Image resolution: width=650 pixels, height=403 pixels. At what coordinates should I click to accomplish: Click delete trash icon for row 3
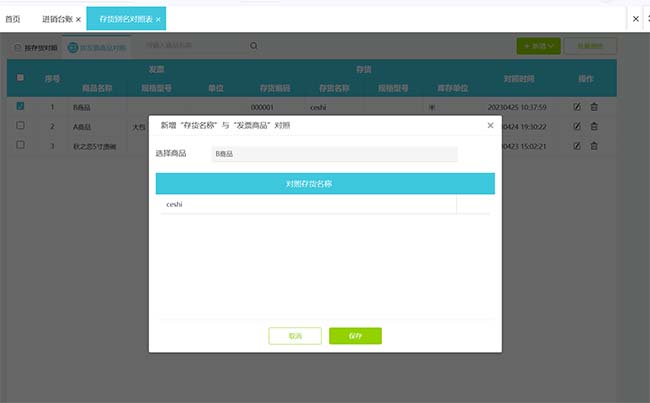click(594, 146)
